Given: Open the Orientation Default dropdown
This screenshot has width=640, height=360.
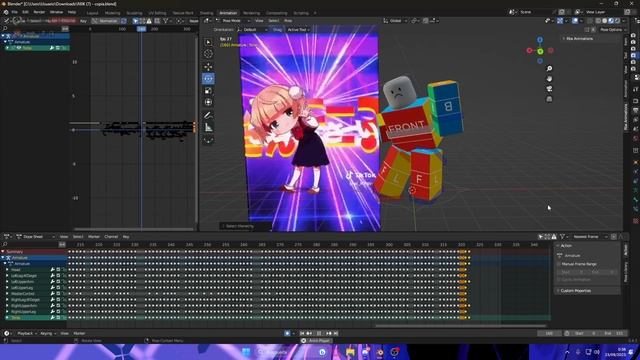Looking at the screenshot, I should coord(253,30).
